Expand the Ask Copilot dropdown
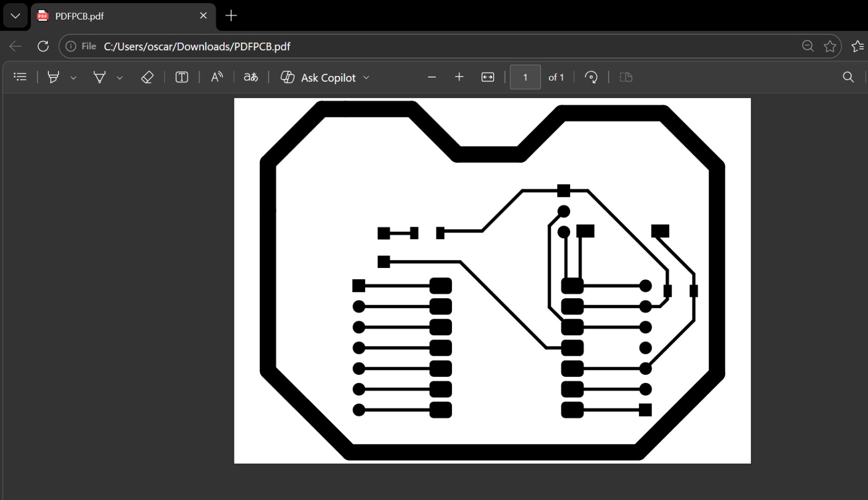The image size is (868, 500). pyautogui.click(x=366, y=78)
